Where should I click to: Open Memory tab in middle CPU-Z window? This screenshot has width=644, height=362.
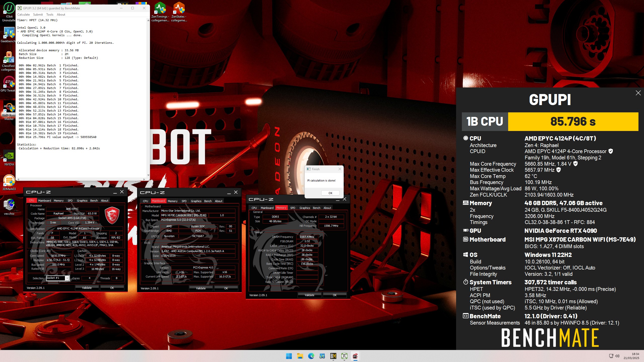(x=173, y=201)
